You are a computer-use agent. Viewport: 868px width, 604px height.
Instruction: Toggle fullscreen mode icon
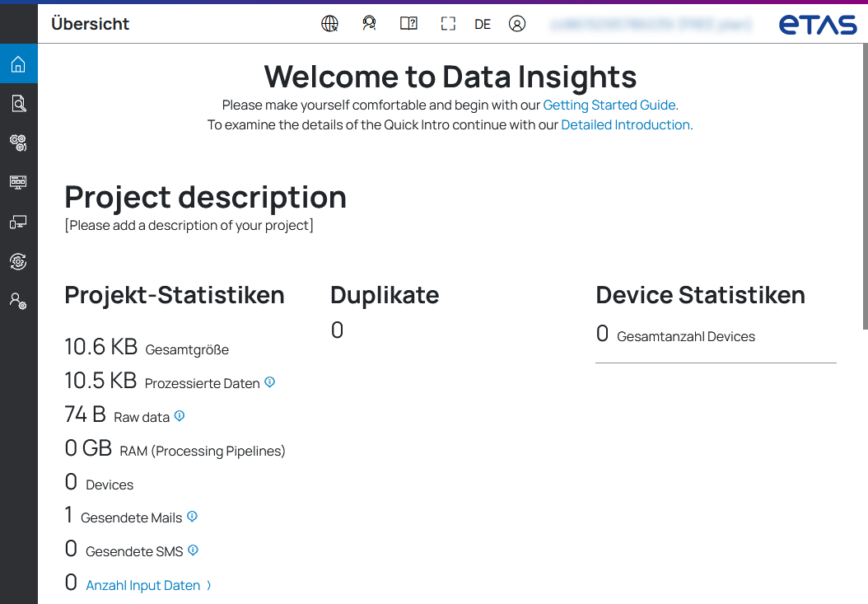click(x=447, y=24)
